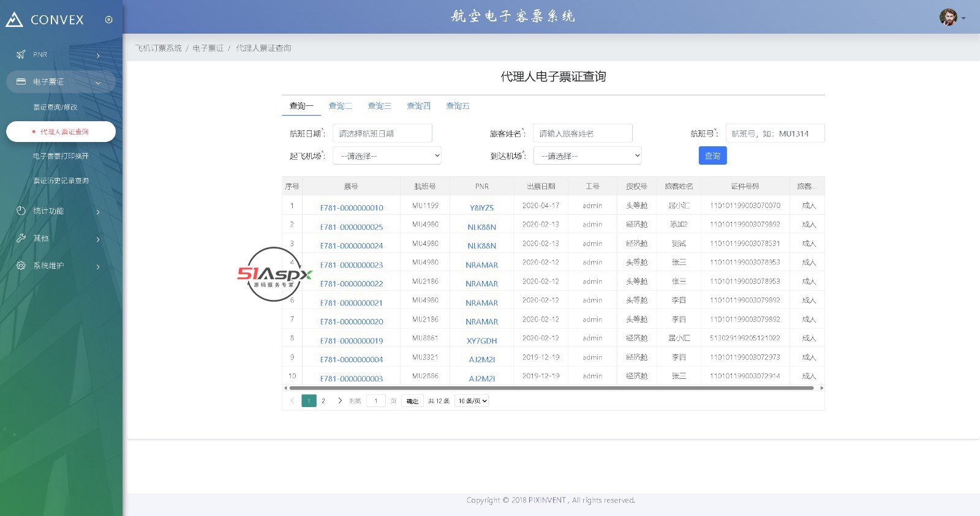
Task: Open the 10 条/页 page size dropdown
Action: (x=472, y=401)
